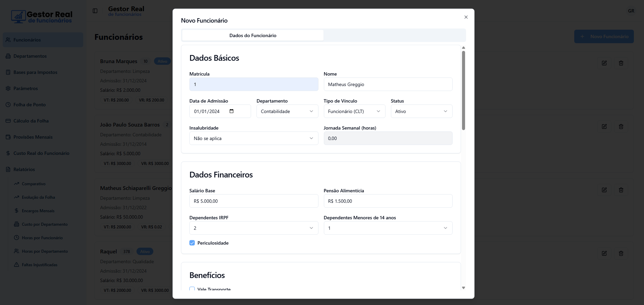Image resolution: width=644 pixels, height=305 pixels.
Task: Open the Status dropdown
Action: click(x=422, y=111)
